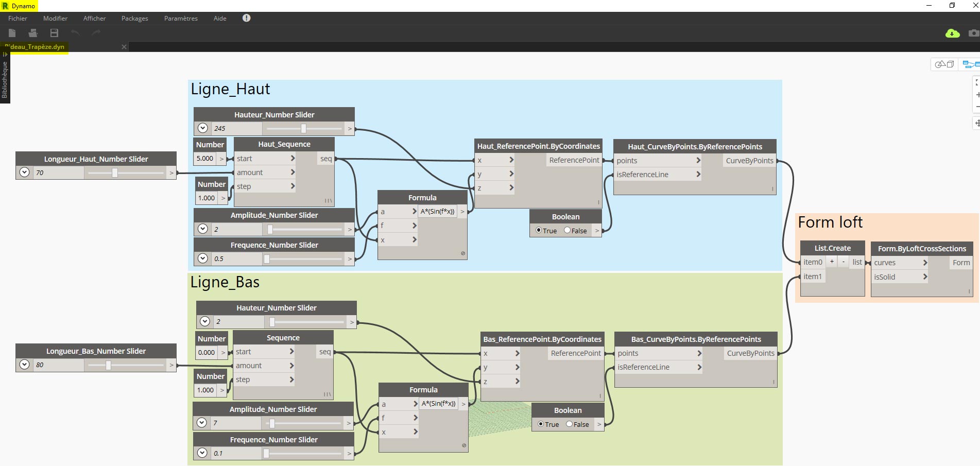
Task: Select False on the Ligne_Bas Boolean node
Action: click(x=569, y=424)
